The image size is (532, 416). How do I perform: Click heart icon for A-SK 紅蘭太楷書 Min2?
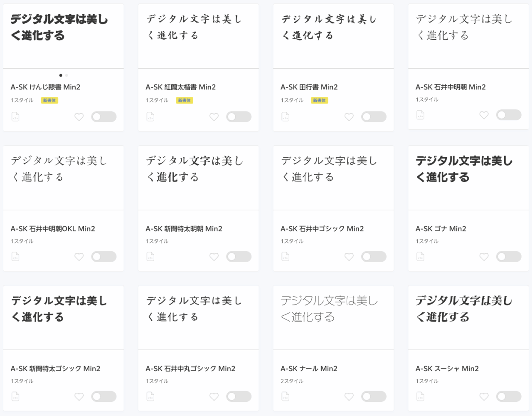point(214,117)
